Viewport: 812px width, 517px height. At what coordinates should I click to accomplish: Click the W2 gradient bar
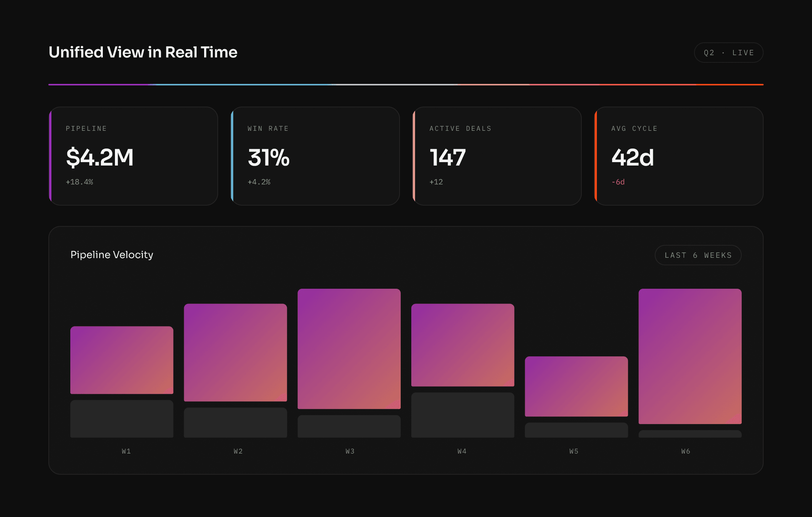(236, 352)
